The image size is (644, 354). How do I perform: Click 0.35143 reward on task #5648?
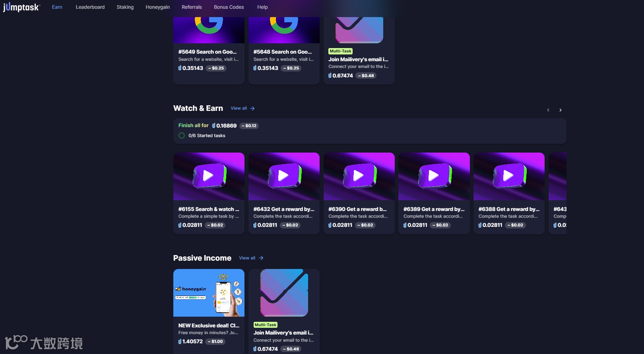(268, 68)
